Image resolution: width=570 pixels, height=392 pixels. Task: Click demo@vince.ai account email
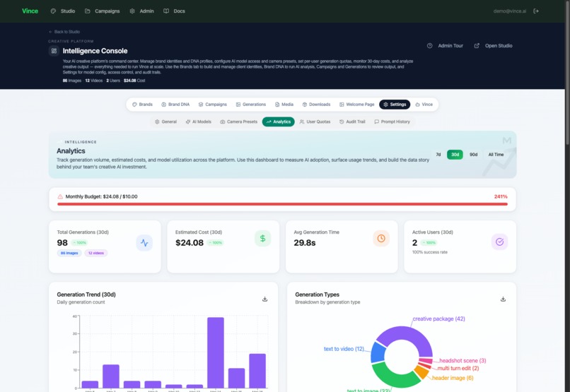[510, 11]
